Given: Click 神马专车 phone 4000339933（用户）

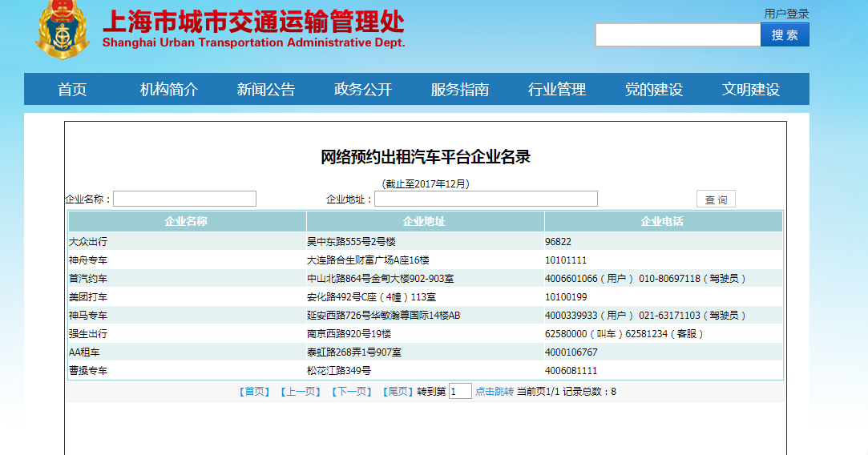Looking at the screenshot, I should [x=590, y=316].
